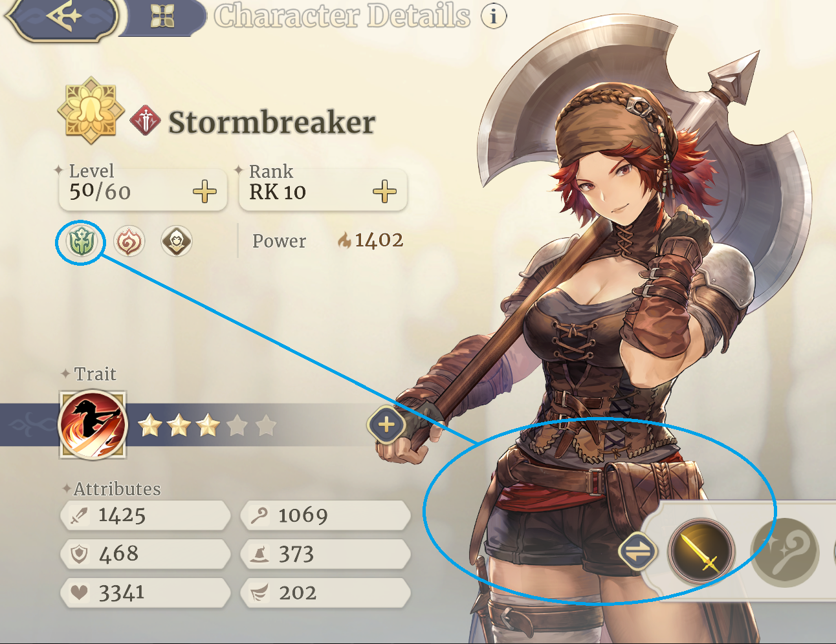The width and height of the screenshot is (836, 644).
Task: Select the greyed-out staff weapon slot
Action: (x=785, y=553)
